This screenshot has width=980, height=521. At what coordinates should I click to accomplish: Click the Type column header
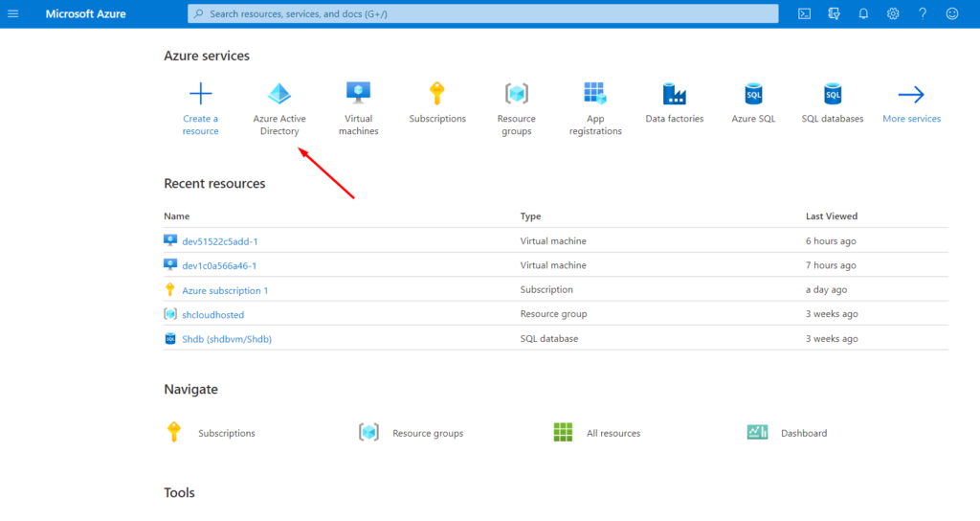(530, 215)
